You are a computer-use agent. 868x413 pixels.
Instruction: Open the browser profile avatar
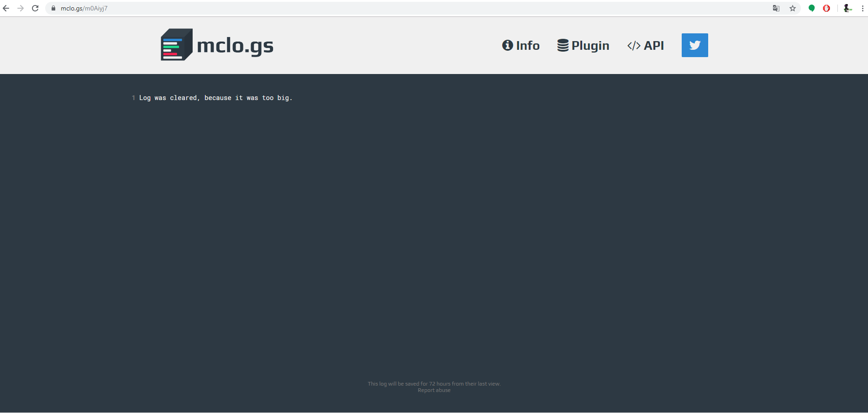(x=847, y=8)
